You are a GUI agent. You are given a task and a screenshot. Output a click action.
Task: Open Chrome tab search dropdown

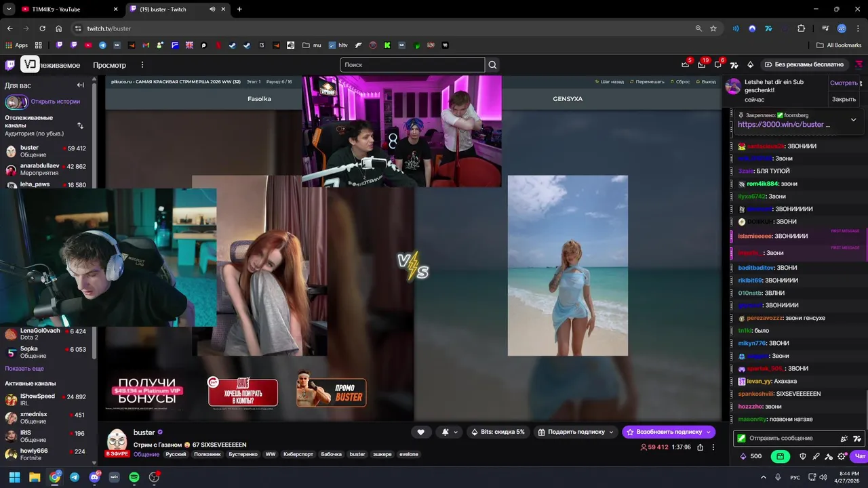click(9, 9)
